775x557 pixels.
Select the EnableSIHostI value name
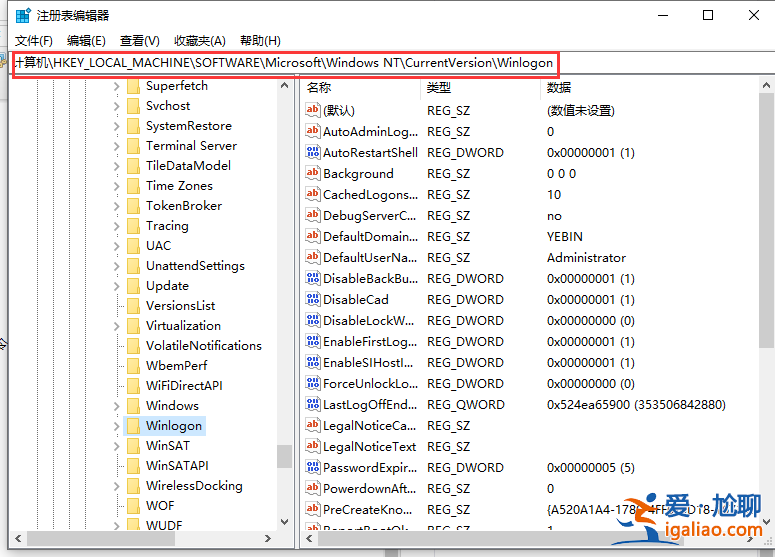(x=368, y=363)
